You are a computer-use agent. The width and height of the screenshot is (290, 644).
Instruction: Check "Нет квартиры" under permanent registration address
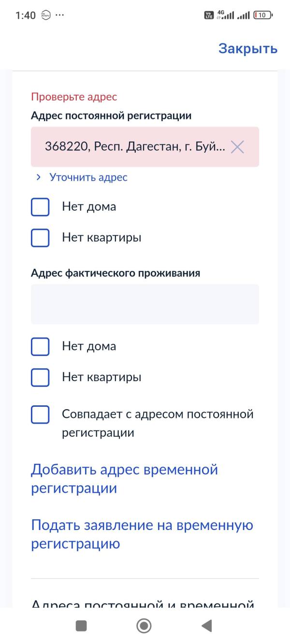pos(40,238)
